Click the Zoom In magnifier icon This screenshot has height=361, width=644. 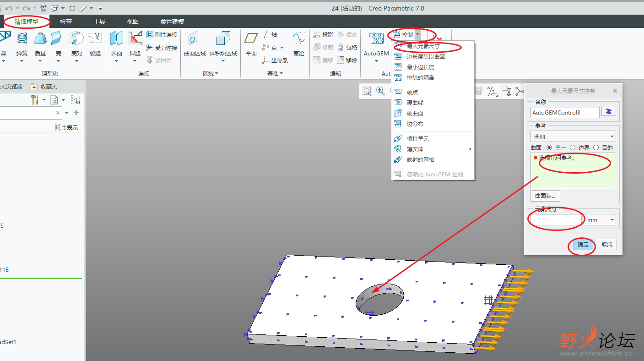pos(380,91)
